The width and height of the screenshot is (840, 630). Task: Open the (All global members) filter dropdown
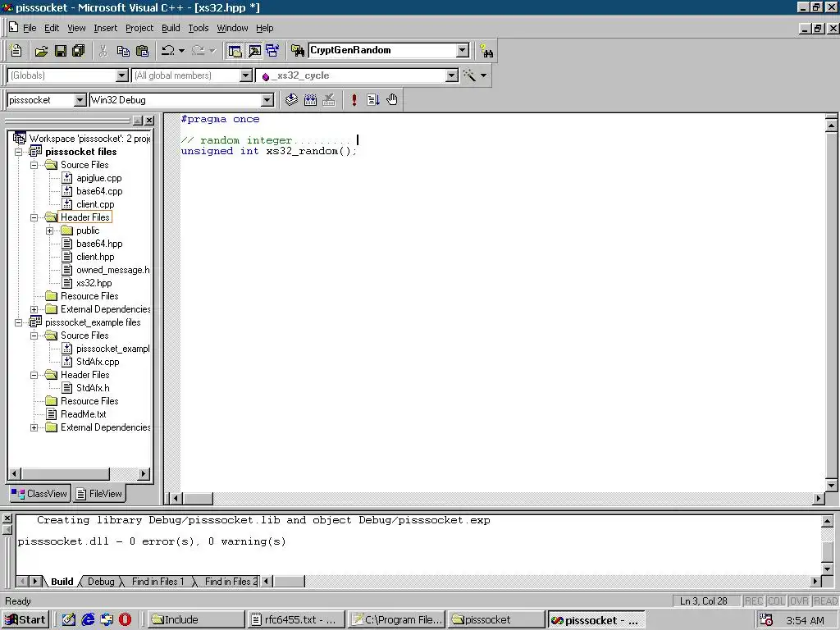[x=246, y=75]
